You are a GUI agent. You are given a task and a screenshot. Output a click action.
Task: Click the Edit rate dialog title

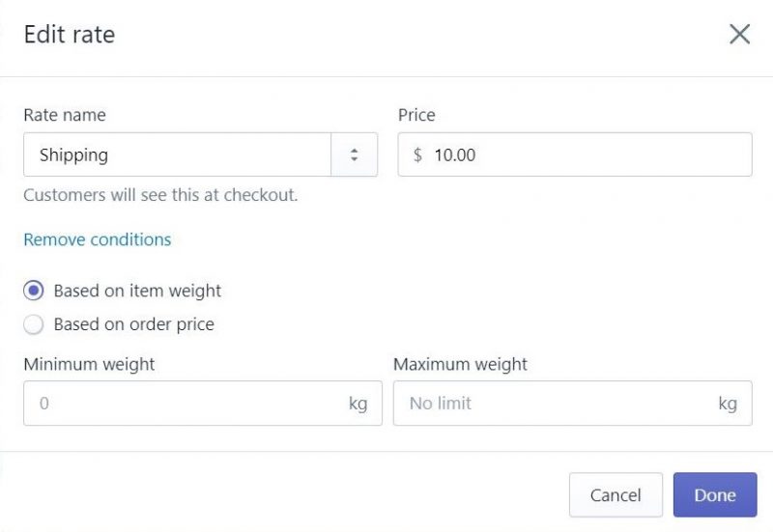click(x=70, y=35)
